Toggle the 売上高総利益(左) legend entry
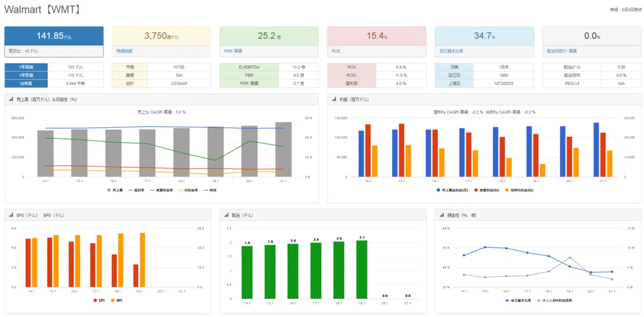Viewport: 644px width, 317px height. [x=452, y=190]
